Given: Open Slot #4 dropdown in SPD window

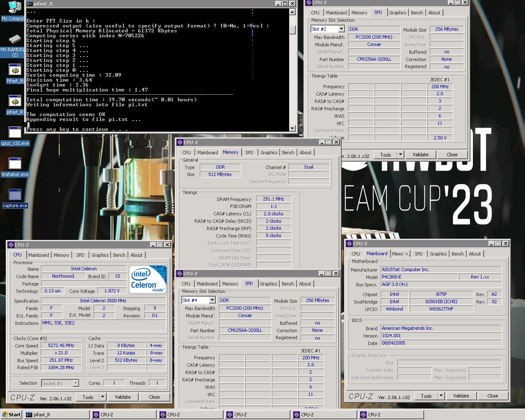Looking at the screenshot, I should coord(212,300).
